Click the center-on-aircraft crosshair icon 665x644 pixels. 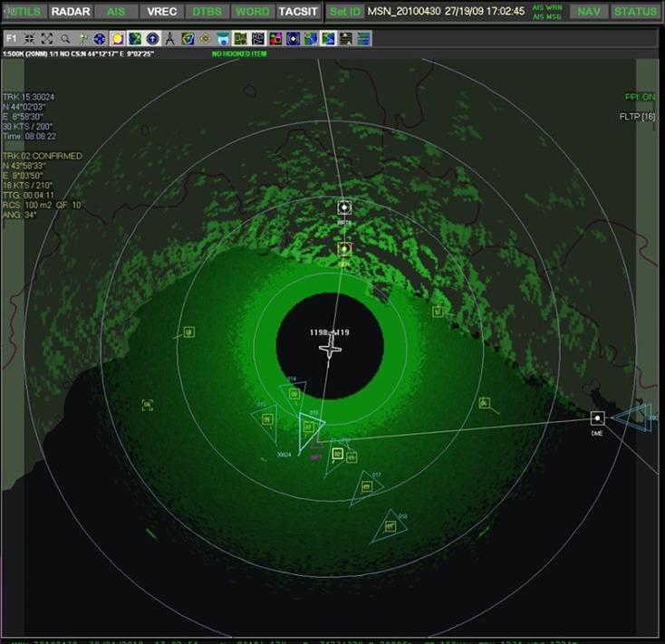tap(29, 39)
